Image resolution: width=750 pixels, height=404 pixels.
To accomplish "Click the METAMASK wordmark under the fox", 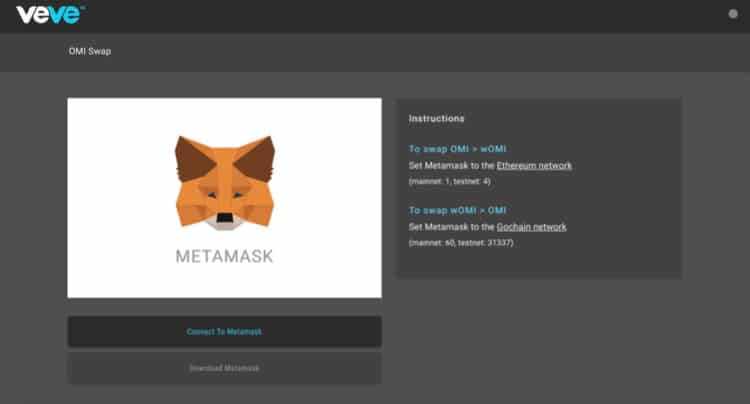I will [x=224, y=256].
